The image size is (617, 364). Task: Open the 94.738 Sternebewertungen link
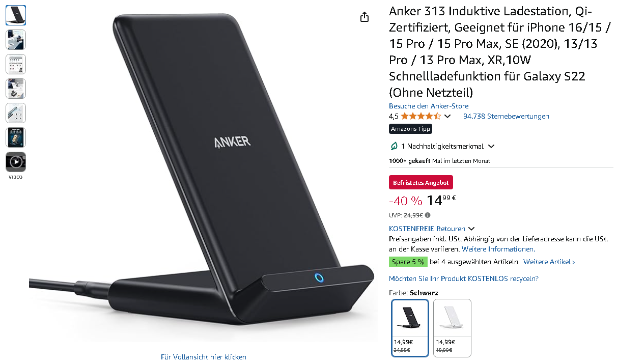point(506,116)
